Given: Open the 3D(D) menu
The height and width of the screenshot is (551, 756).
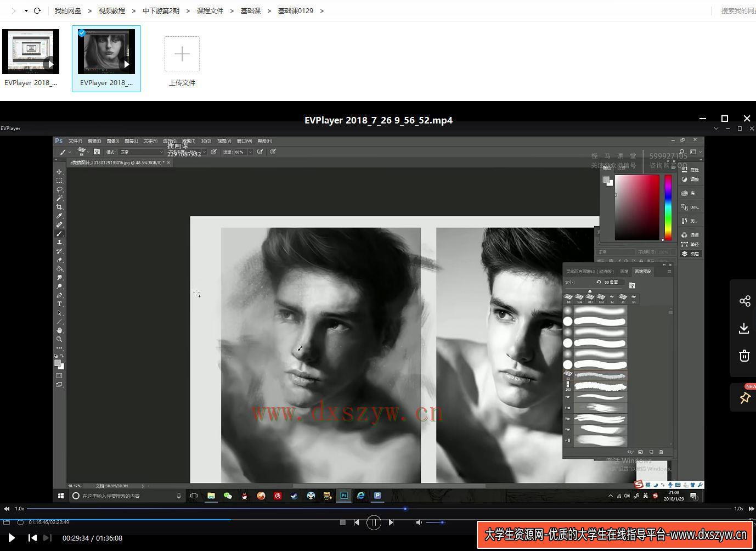Looking at the screenshot, I should coord(206,141).
